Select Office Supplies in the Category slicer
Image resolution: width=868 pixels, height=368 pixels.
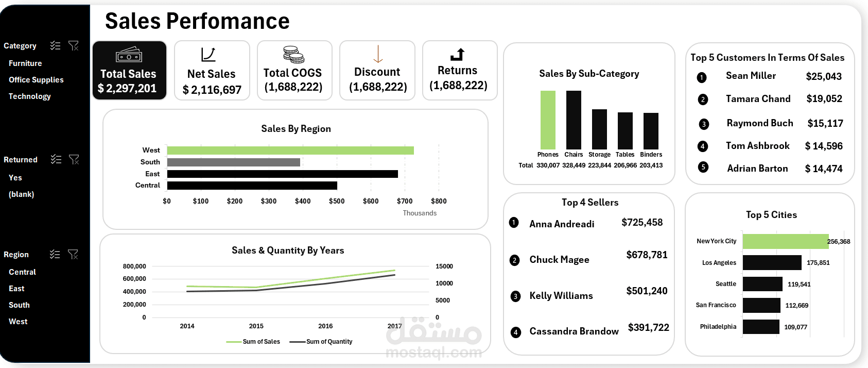click(36, 80)
